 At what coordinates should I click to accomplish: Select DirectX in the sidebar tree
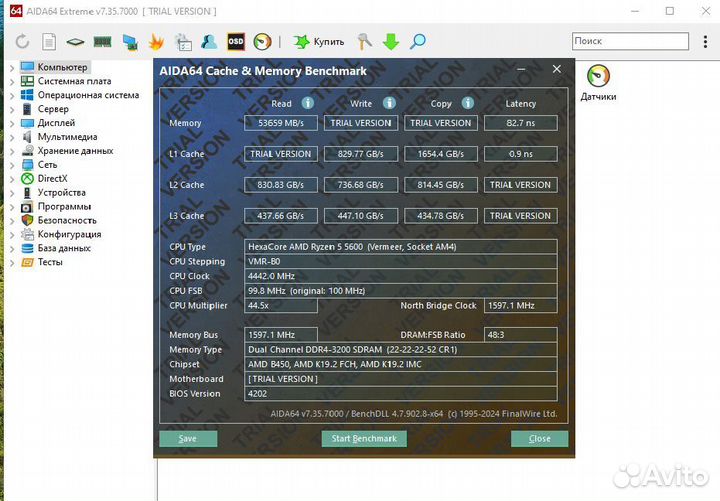click(52, 178)
